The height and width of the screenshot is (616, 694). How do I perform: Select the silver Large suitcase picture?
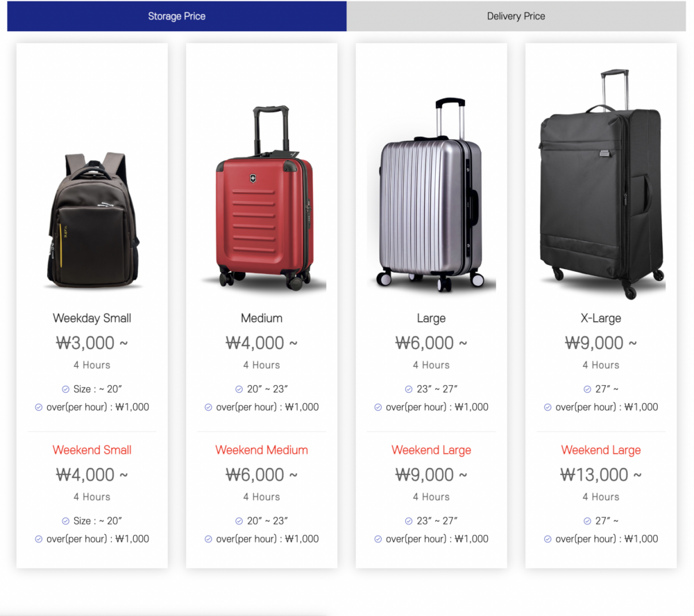coord(431,196)
